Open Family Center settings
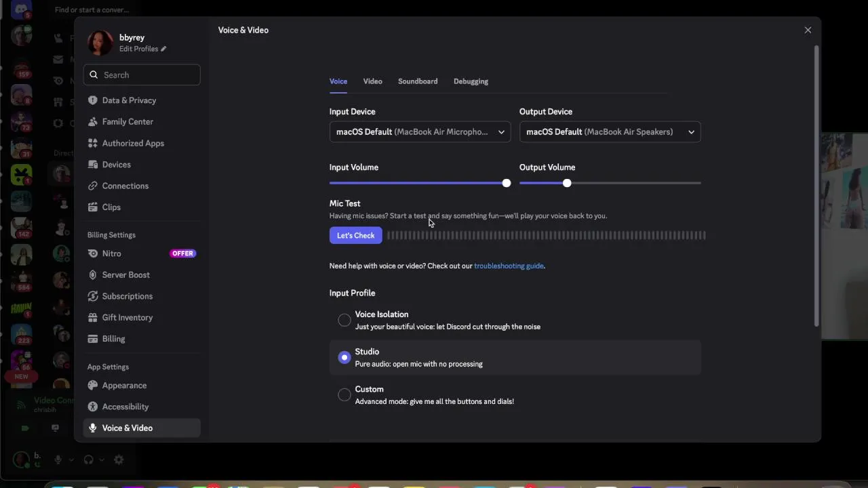 [142, 122]
